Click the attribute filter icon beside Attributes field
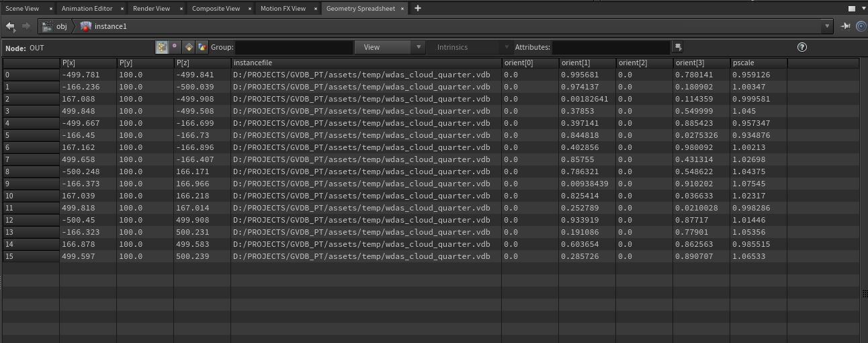 coord(679,47)
